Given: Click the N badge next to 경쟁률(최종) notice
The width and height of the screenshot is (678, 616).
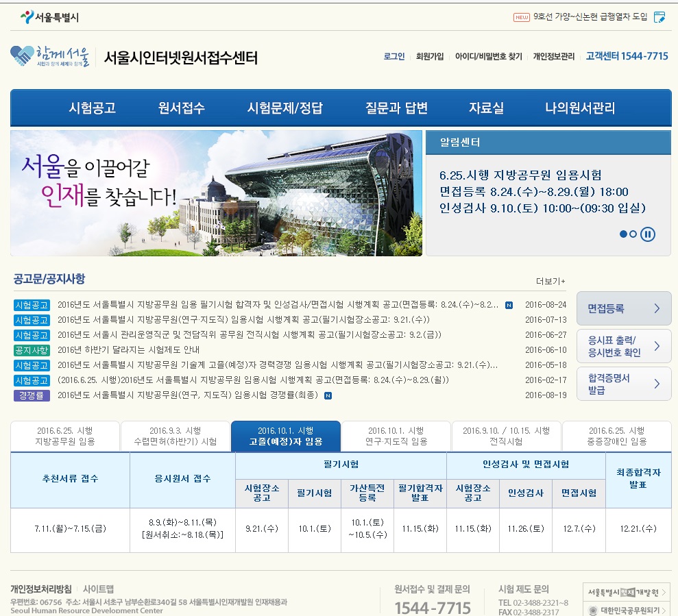Looking at the screenshot, I should [328, 395].
